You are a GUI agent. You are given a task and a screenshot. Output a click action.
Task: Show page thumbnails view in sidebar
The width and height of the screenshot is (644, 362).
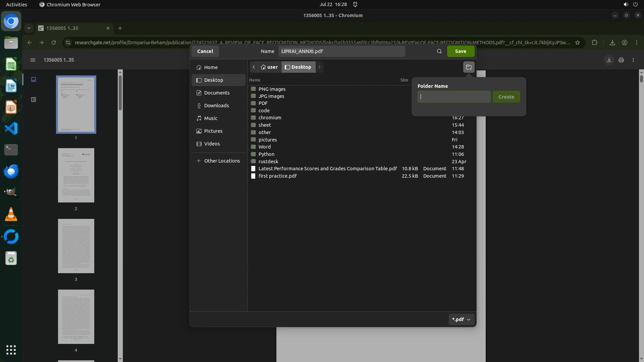coord(34,79)
